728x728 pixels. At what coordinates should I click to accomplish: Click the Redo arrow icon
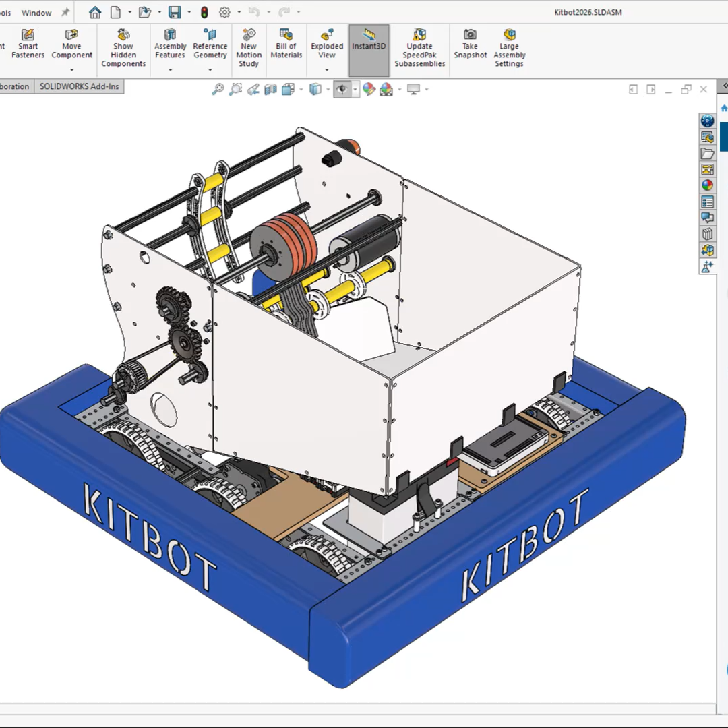tap(284, 12)
